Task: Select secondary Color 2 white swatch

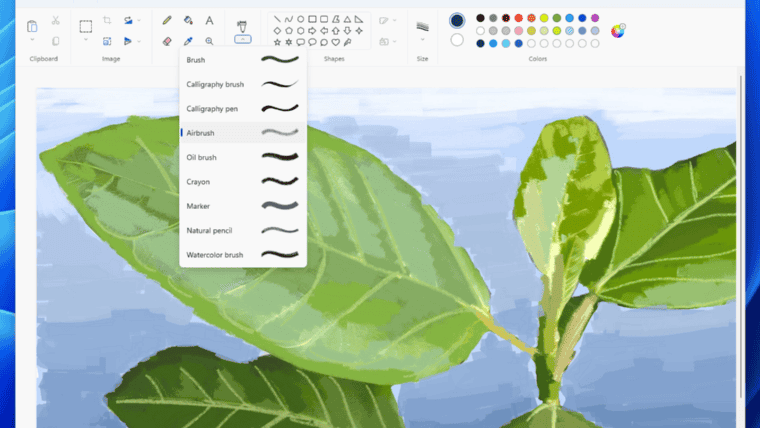Action: [x=457, y=40]
